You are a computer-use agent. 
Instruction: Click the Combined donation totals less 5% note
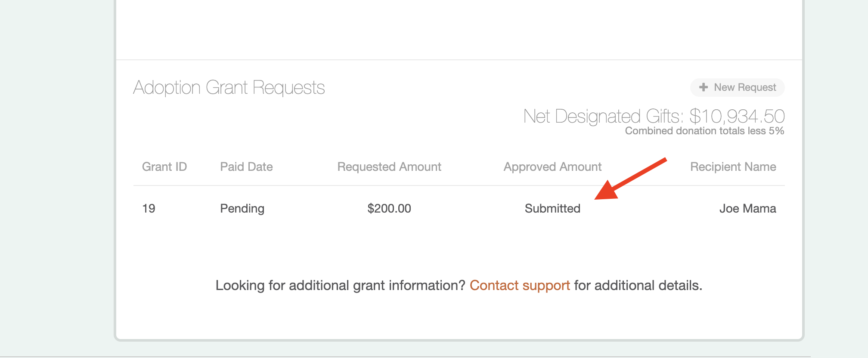coord(704,131)
